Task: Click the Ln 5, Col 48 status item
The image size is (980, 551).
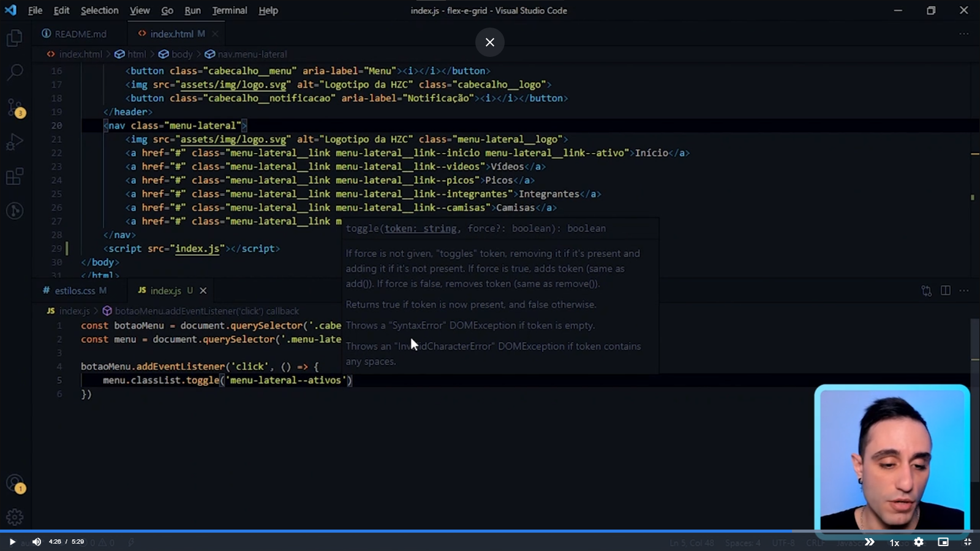Action: pyautogui.click(x=692, y=543)
